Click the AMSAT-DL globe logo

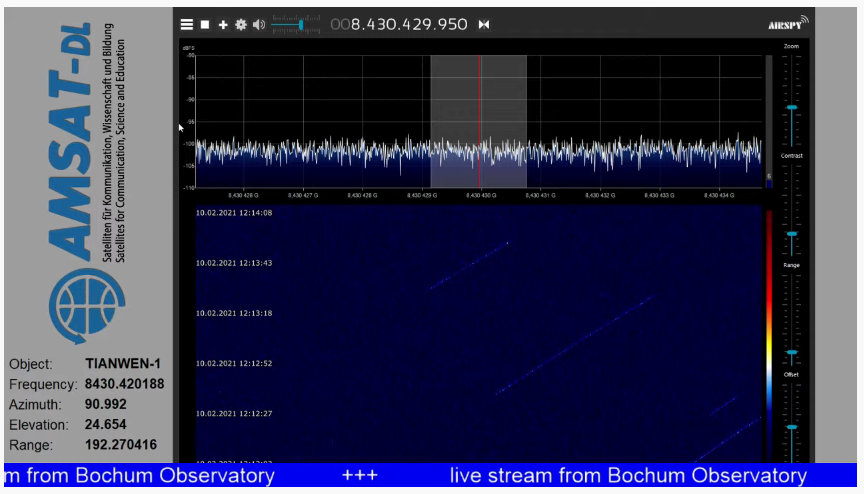87,306
